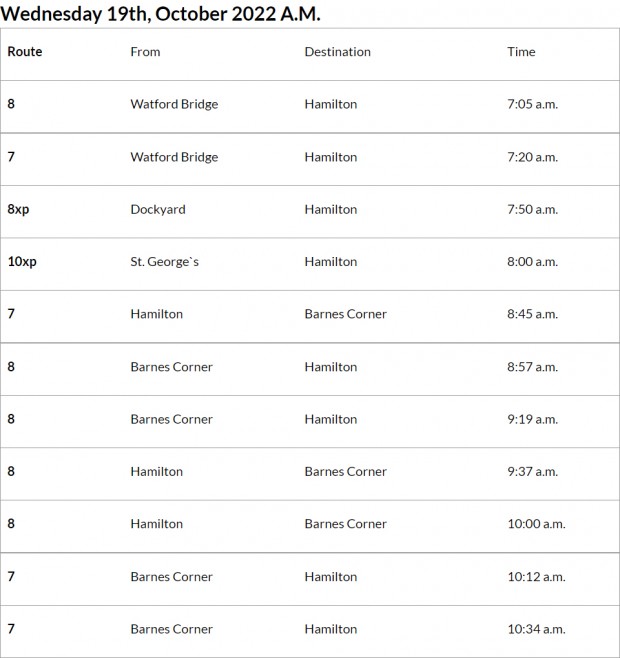Click the 8:45 a.m. departure time

[x=532, y=314]
